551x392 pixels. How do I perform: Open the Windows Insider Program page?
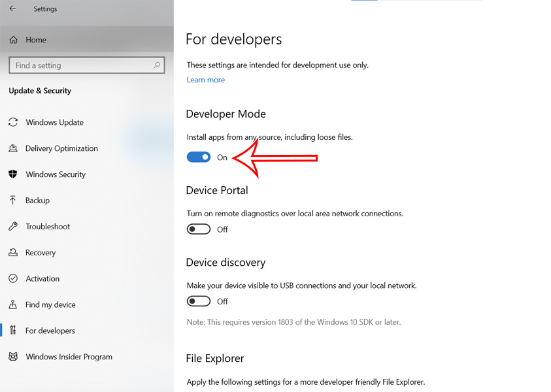click(x=68, y=357)
